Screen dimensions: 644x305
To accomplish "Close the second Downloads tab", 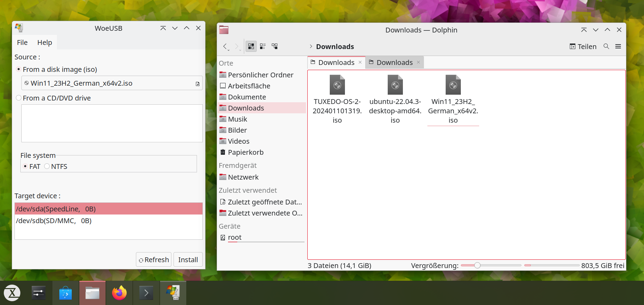I will 418,62.
